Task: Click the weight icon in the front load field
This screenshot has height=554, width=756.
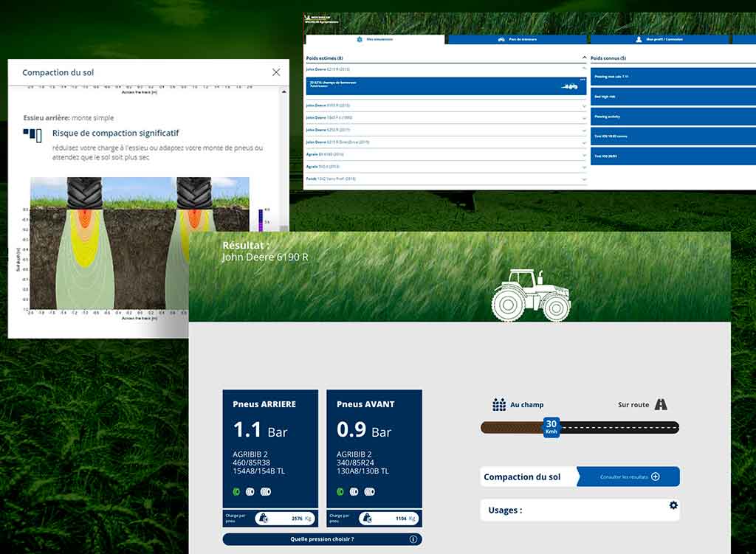Action: coord(368,519)
